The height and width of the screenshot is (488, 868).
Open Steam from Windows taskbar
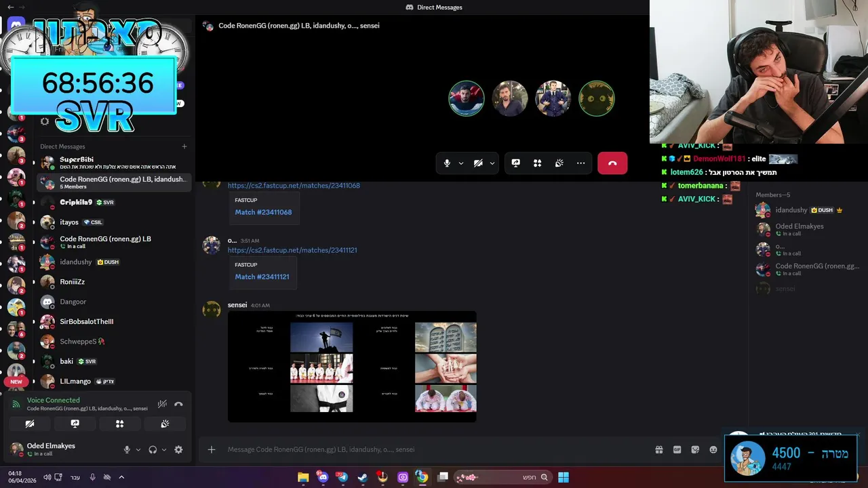pos(362,477)
